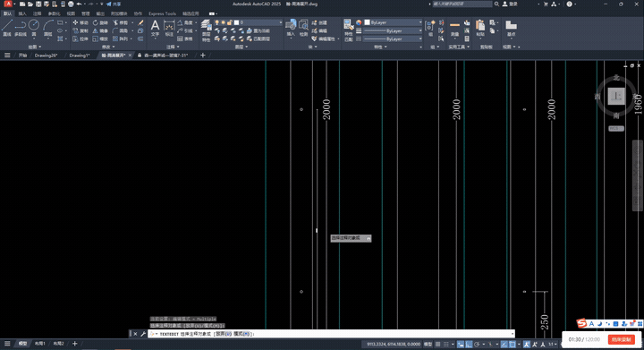Open the Insert (插入) ribbon tab
Viewport: 644px width, 350px height.
click(x=22, y=13)
